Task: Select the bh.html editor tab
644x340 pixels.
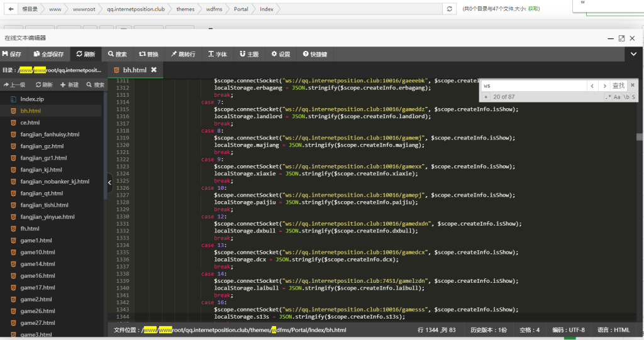Action: click(135, 70)
